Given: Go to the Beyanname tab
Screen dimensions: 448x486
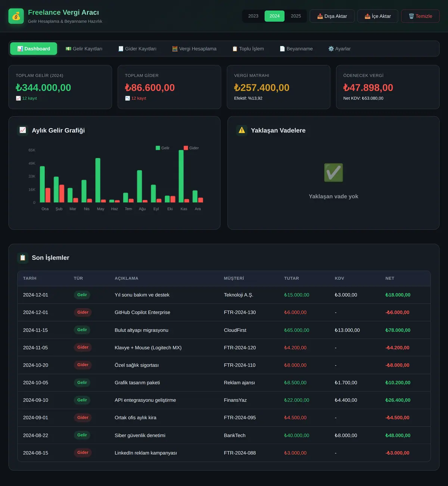Looking at the screenshot, I should pos(296,49).
